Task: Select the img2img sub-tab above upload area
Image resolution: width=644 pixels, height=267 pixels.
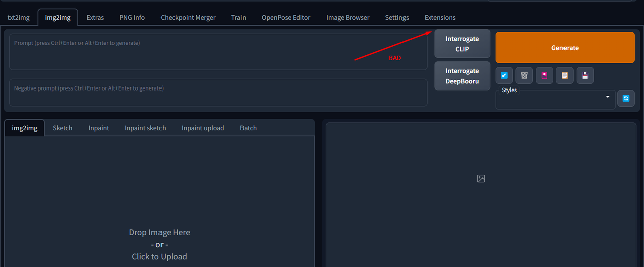Action: point(25,128)
